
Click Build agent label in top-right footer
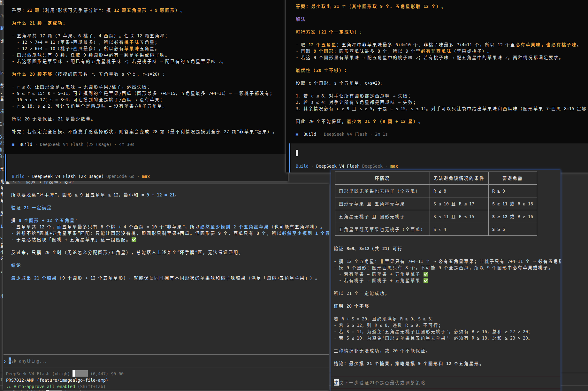(x=302, y=166)
